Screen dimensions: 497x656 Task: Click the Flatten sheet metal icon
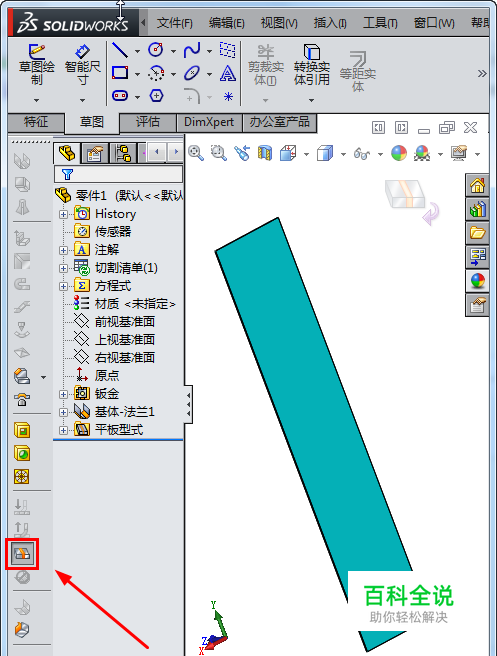(22, 554)
